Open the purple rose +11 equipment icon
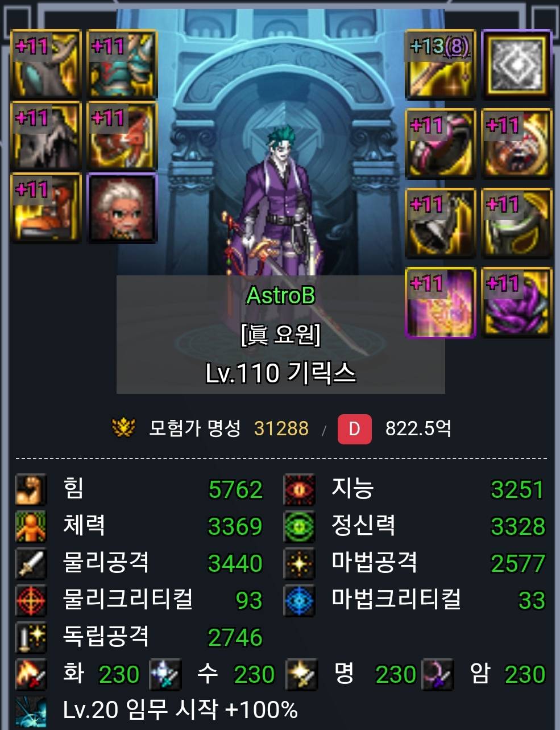This screenshot has height=730, width=560. [516, 302]
